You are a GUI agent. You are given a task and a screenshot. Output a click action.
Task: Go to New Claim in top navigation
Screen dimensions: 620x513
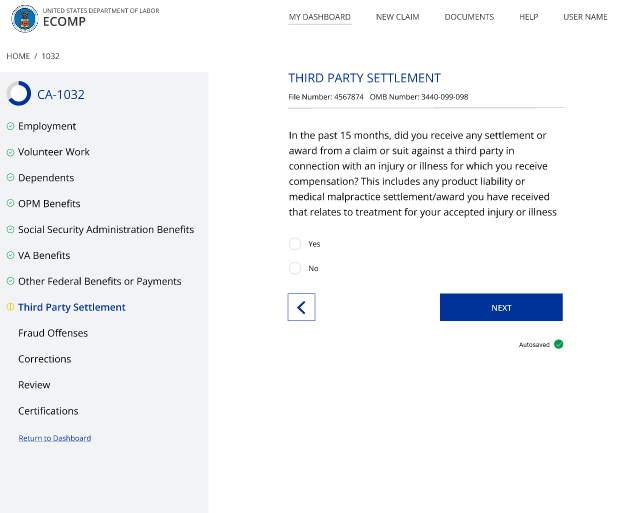(x=397, y=17)
